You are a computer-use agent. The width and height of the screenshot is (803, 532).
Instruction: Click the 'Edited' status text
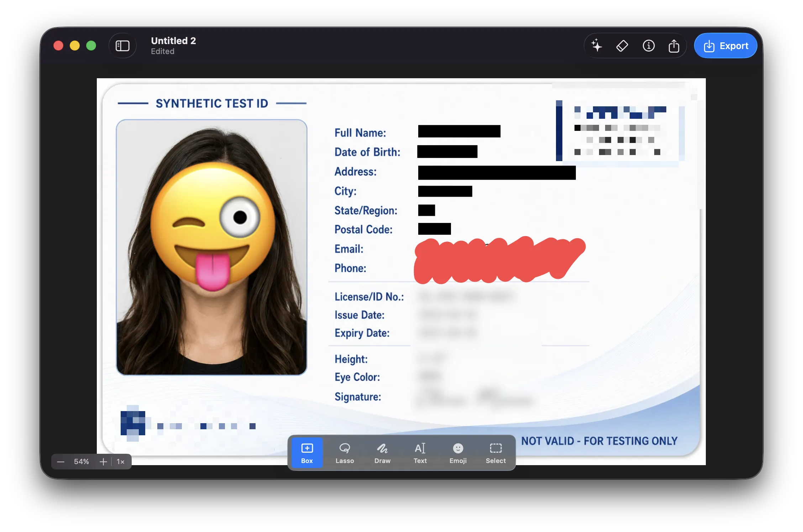tap(163, 52)
